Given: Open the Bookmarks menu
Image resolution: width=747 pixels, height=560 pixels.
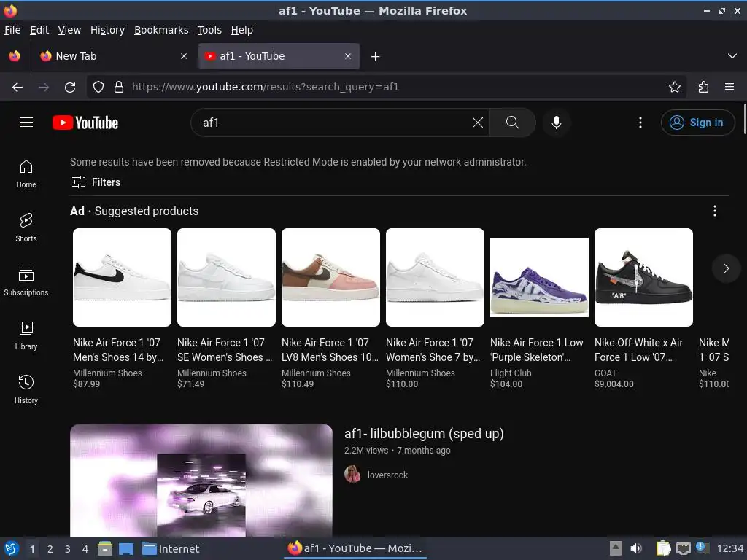Looking at the screenshot, I should click(161, 30).
